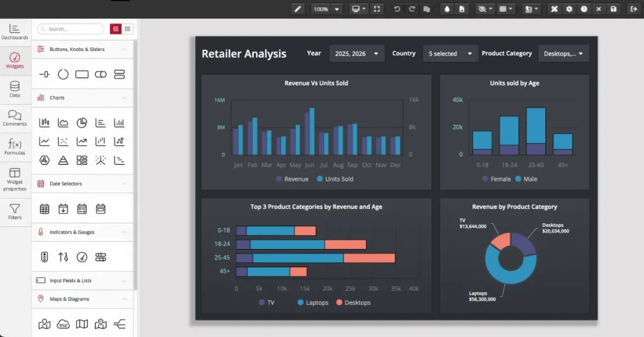
Task: Select the column chart widget
Action: 119,123
